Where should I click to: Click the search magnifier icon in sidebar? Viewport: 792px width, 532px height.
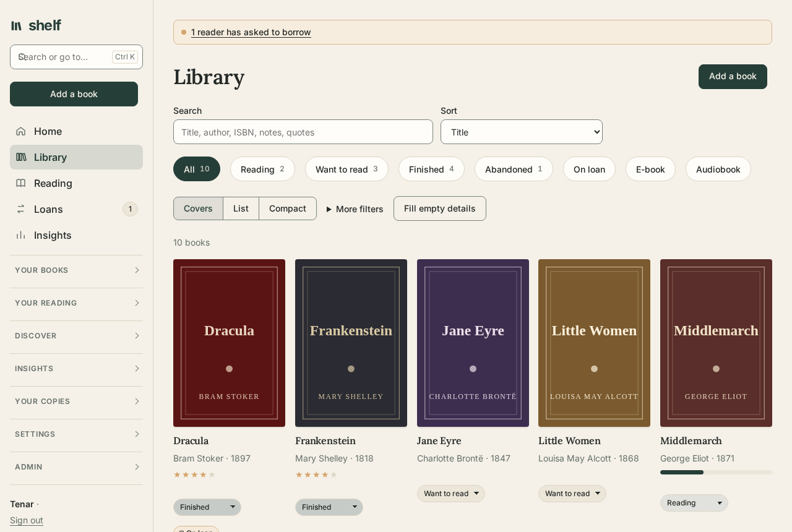point(22,57)
